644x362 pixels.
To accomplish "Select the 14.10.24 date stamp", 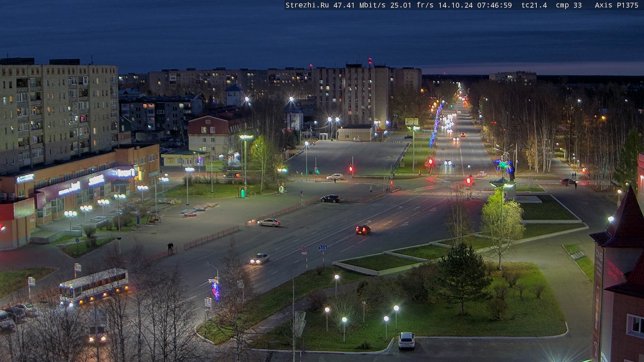I will (455, 5).
